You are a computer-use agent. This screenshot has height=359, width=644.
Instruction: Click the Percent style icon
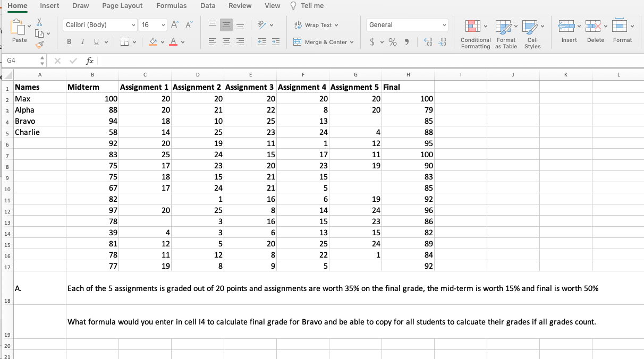[393, 42]
